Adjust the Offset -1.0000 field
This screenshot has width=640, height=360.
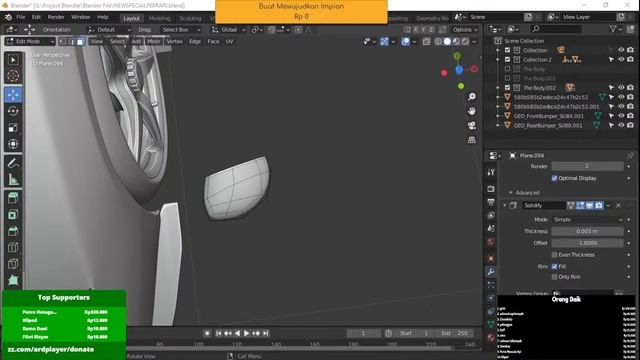click(x=587, y=243)
